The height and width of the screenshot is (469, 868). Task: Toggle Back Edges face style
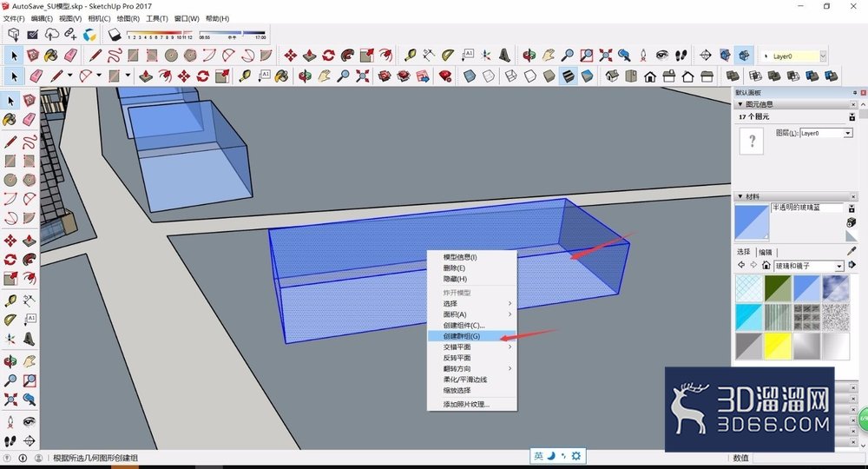488,76
